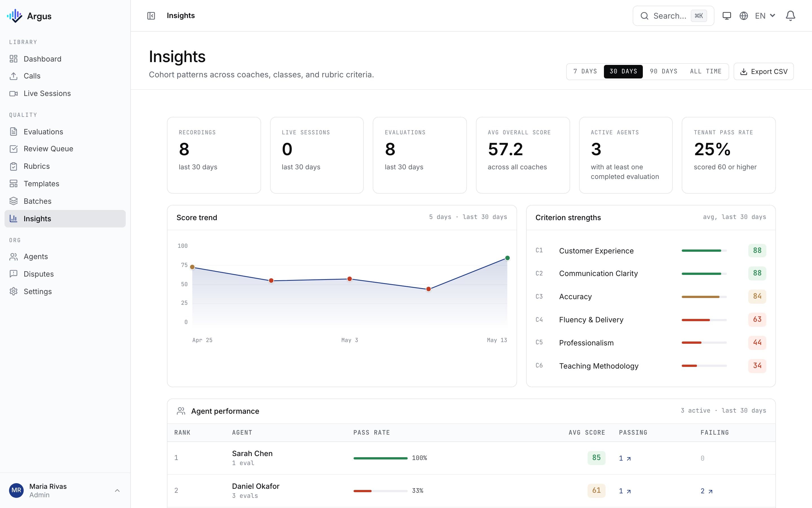The width and height of the screenshot is (812, 508).
Task: Open Batches page
Action: (65, 201)
